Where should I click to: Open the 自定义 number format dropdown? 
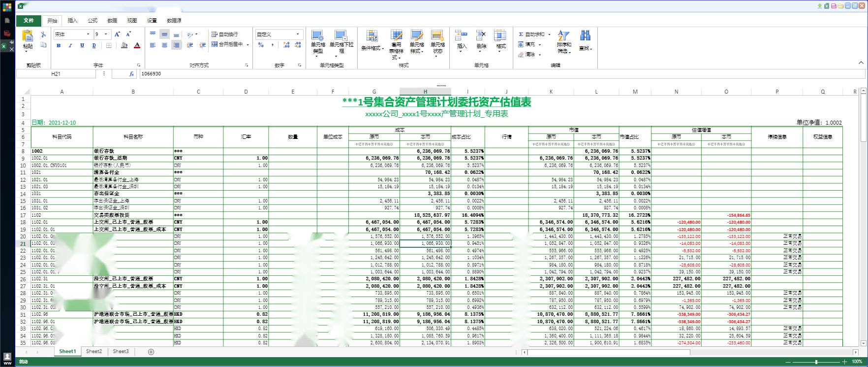tap(298, 34)
